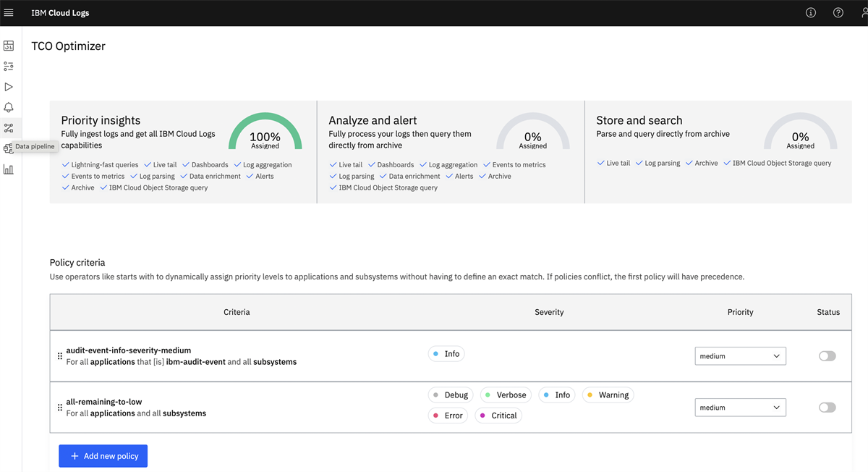Click the info circle icon in header
The width and height of the screenshot is (868, 472).
pyautogui.click(x=811, y=13)
